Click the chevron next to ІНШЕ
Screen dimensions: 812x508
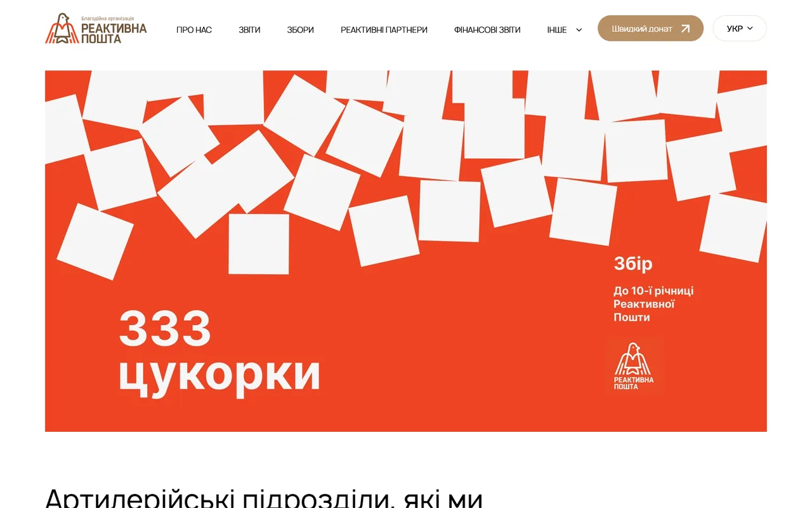tap(579, 30)
